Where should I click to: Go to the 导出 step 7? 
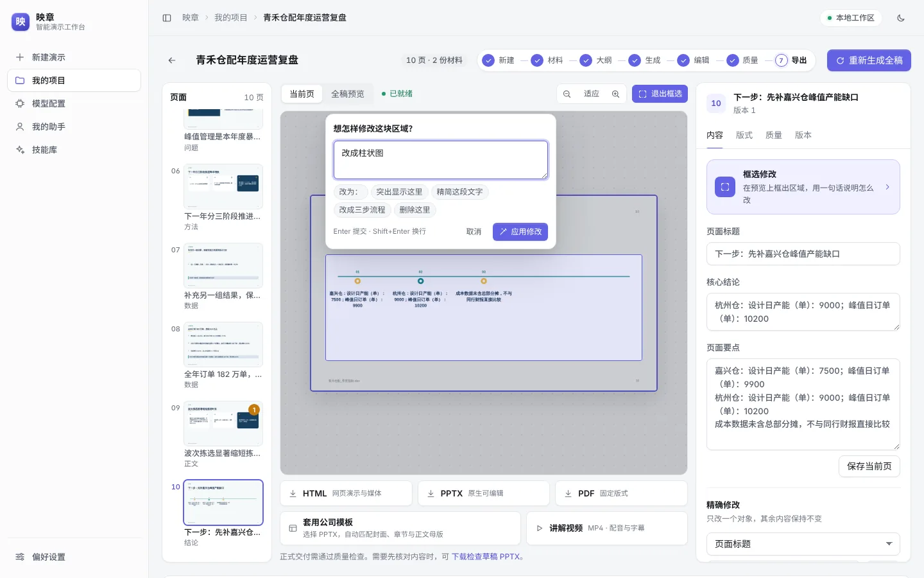791,60
